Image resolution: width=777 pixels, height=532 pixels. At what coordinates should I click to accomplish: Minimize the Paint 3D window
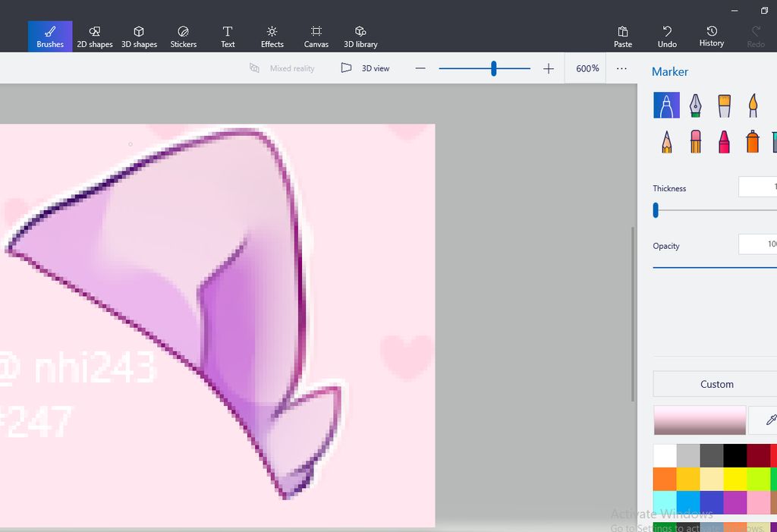click(735, 11)
